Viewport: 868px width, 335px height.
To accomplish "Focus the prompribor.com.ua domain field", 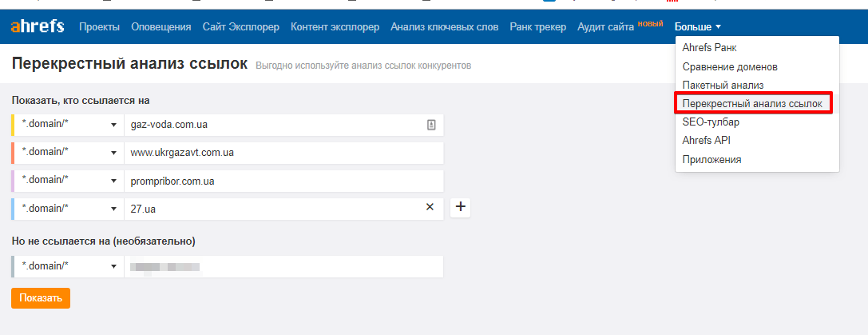I will [x=283, y=181].
